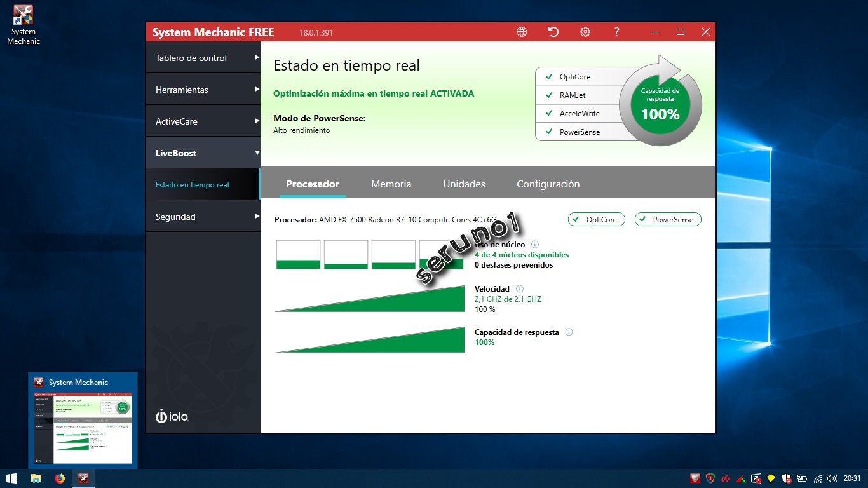Select Herramientas menu label
This screenshot has width=868, height=488.
pos(182,90)
